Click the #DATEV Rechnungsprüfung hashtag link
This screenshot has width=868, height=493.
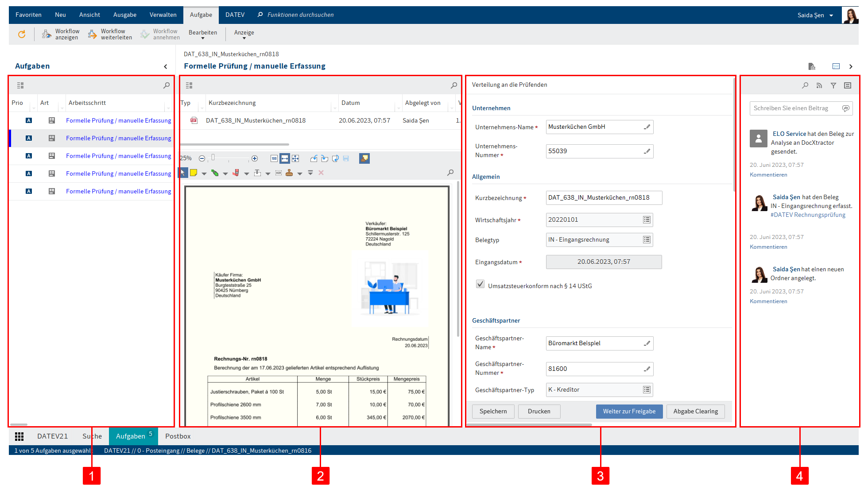(808, 215)
